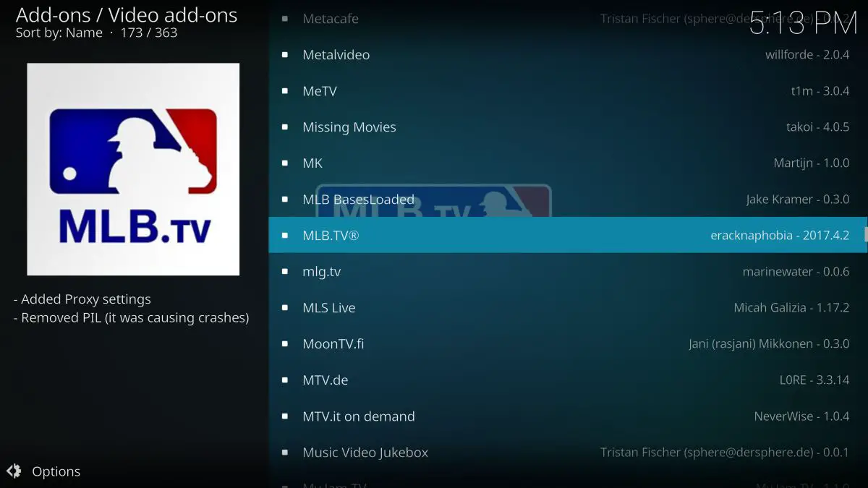Open the MK add-on row
This screenshot has height=488, width=868.
click(x=568, y=163)
